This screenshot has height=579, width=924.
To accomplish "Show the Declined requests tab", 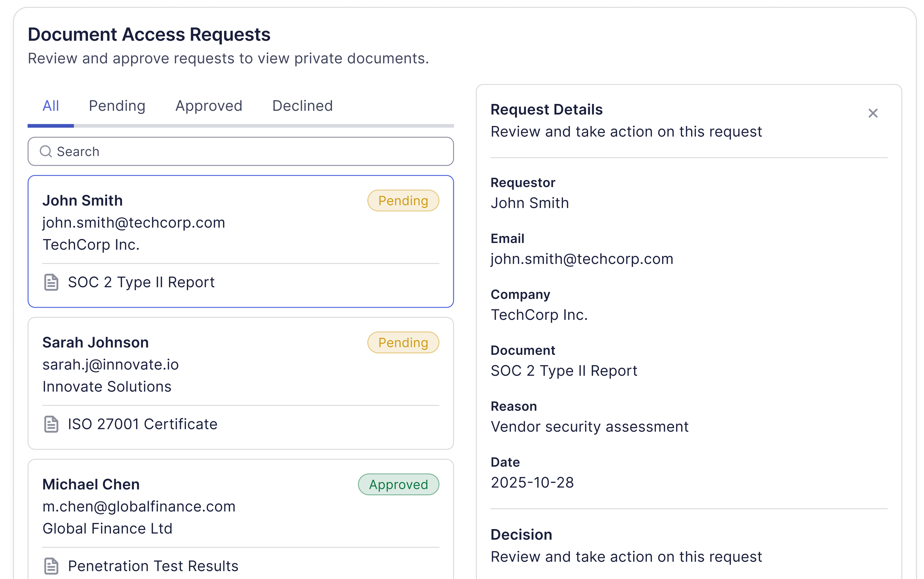I will (302, 106).
